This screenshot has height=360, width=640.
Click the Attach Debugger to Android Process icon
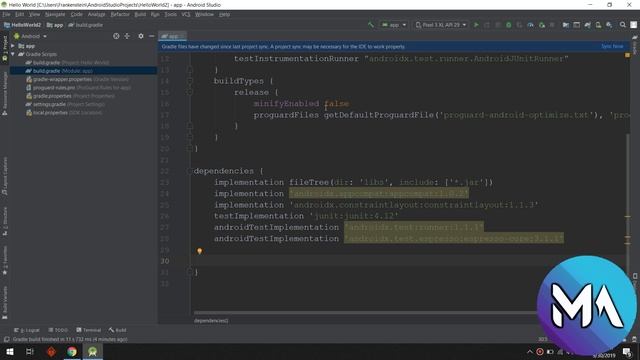[542, 25]
